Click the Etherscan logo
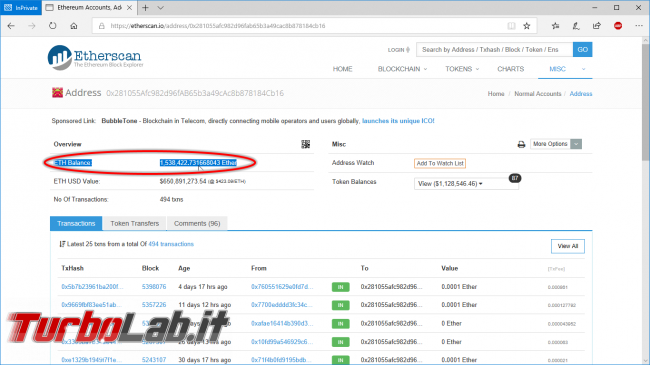650x365 pixels. click(95, 57)
